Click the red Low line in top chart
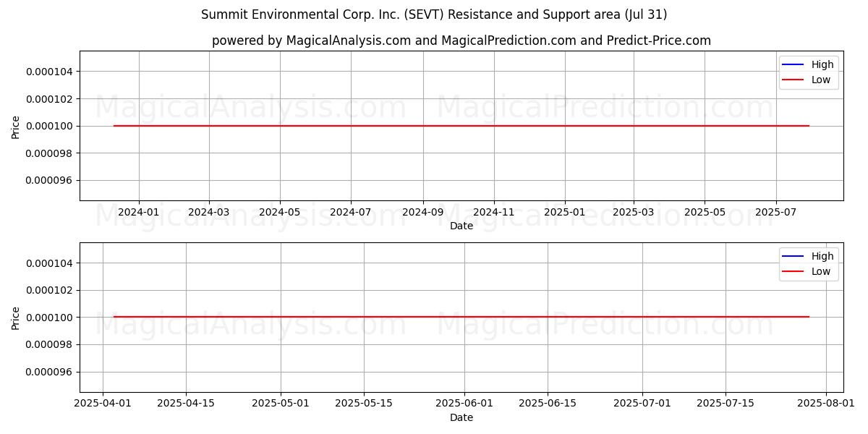 (461, 126)
